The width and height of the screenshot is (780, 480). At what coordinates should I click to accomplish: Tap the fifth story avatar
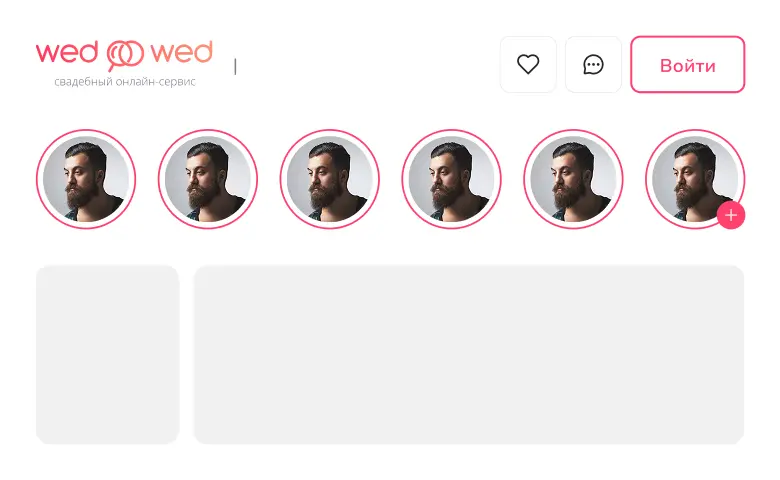(573, 179)
